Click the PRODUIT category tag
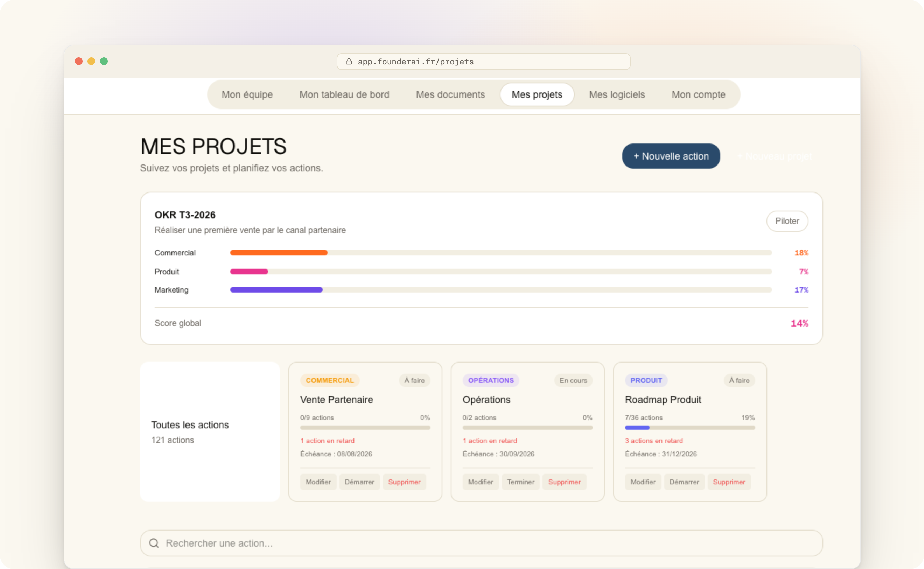 coord(646,380)
